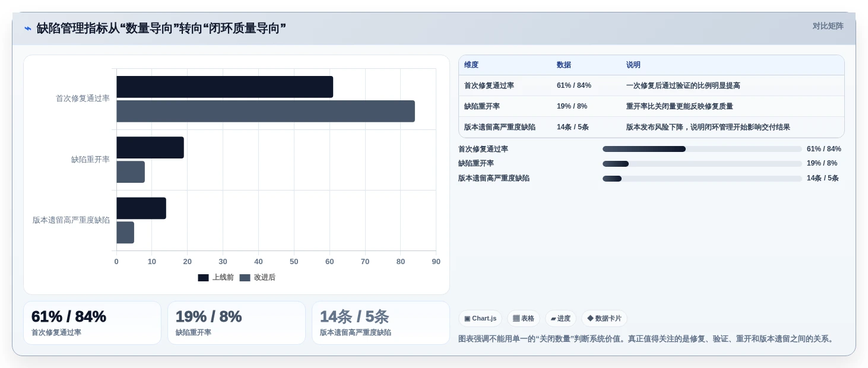Viewport: 868px width, 368px height.
Task: Click the 61% / 84% table cell
Action: point(574,85)
